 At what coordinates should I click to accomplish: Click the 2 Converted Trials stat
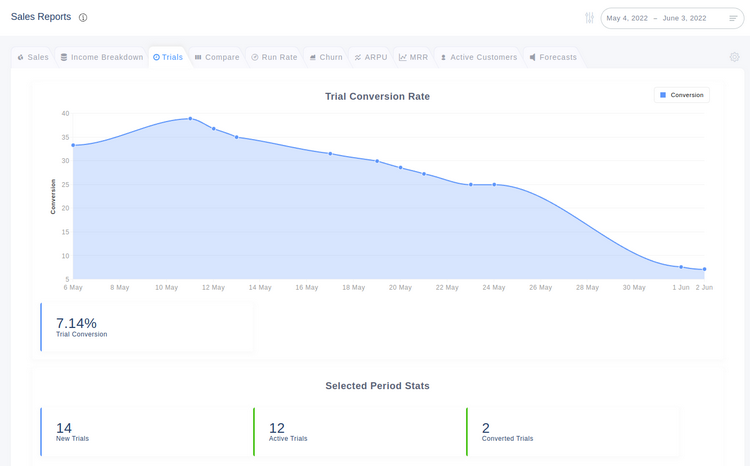click(x=573, y=432)
